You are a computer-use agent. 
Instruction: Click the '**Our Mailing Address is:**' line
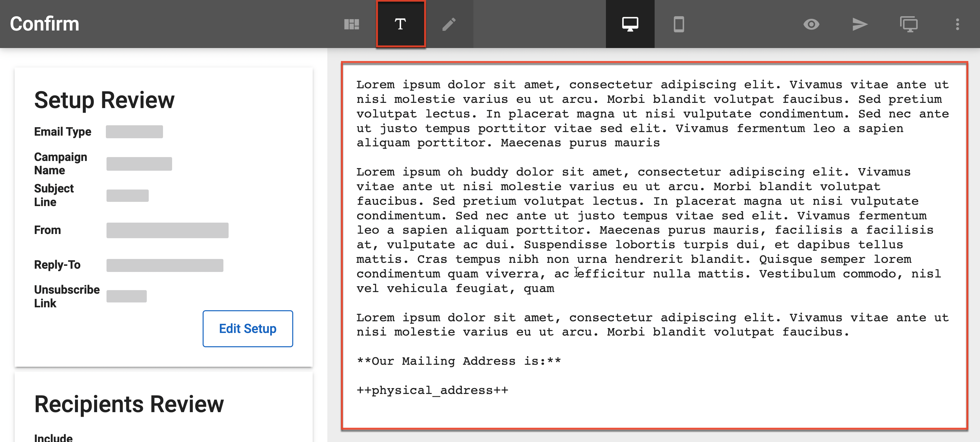(x=459, y=361)
